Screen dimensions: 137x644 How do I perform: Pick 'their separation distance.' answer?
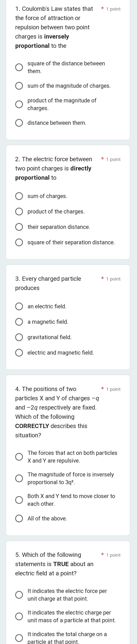pyautogui.click(x=19, y=227)
